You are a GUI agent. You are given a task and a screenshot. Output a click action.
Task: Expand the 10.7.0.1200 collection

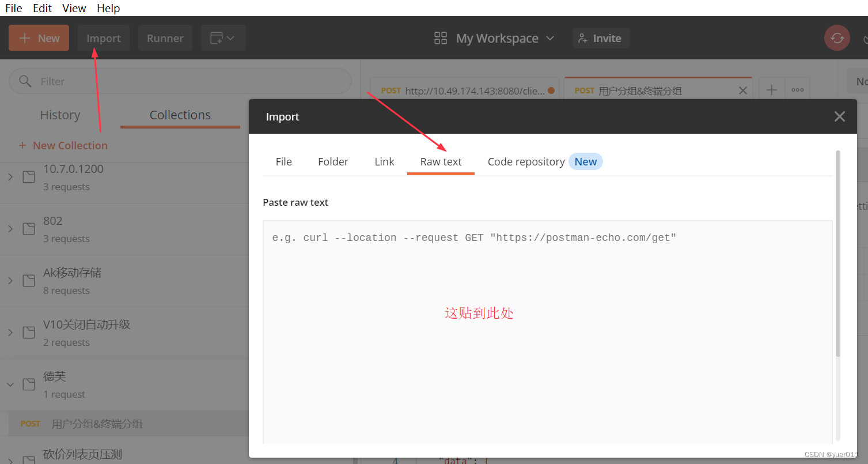(x=10, y=177)
